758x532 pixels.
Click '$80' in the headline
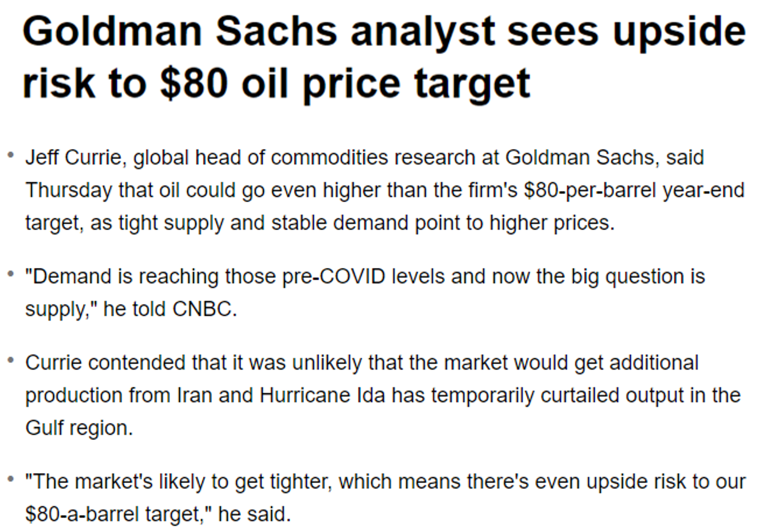[x=194, y=83]
